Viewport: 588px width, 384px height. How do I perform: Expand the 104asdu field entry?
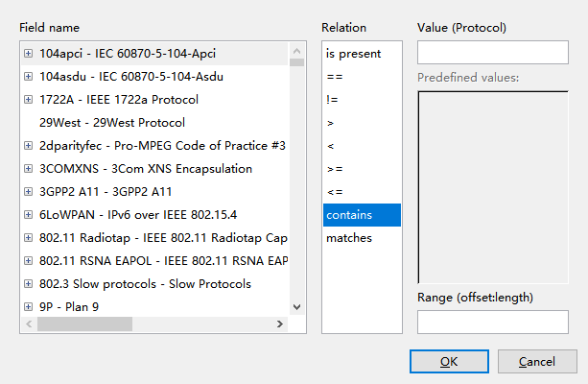pos(28,76)
